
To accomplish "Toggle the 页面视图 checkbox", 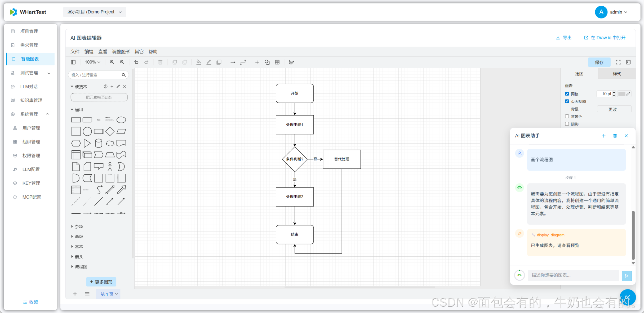I will click(x=567, y=101).
